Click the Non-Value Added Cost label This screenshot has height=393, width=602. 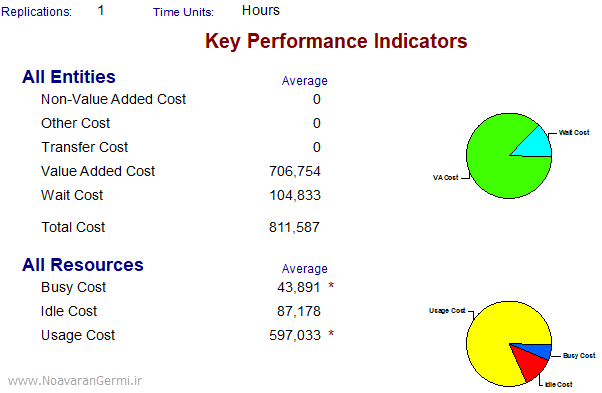pyautogui.click(x=113, y=99)
